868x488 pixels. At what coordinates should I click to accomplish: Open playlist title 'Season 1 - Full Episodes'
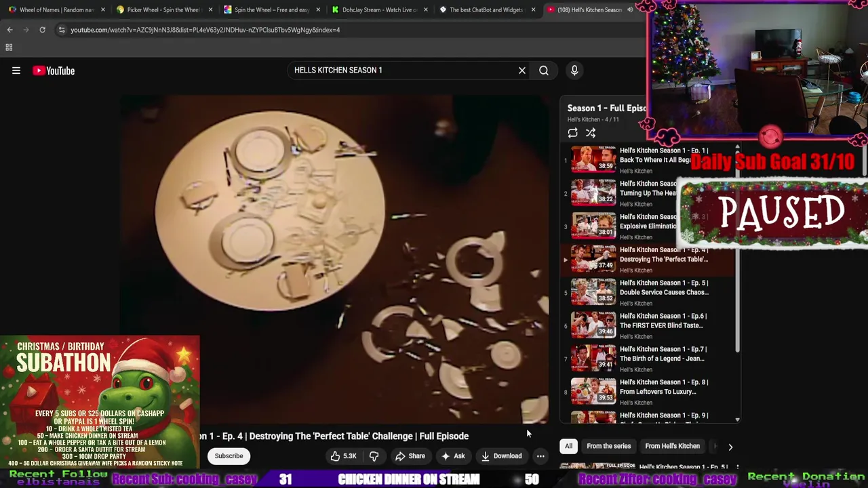(606, 108)
